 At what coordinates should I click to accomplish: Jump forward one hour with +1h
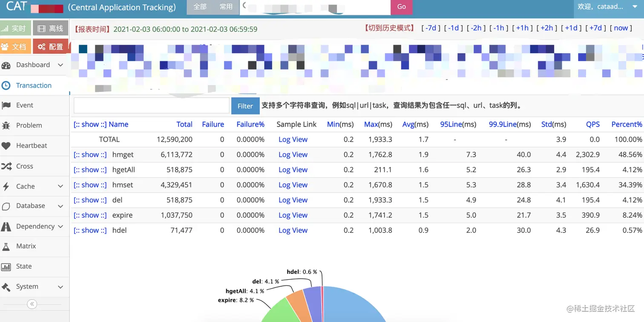click(x=522, y=28)
